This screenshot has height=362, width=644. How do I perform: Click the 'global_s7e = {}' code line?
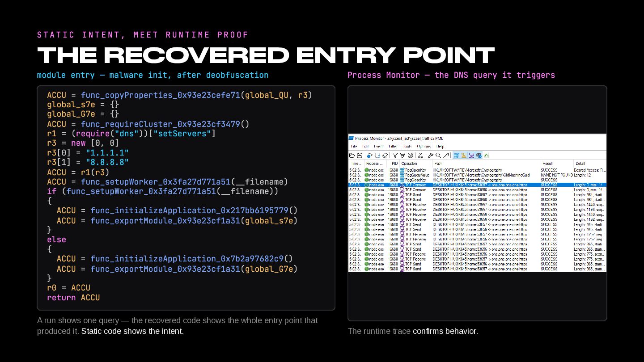pyautogui.click(x=83, y=105)
